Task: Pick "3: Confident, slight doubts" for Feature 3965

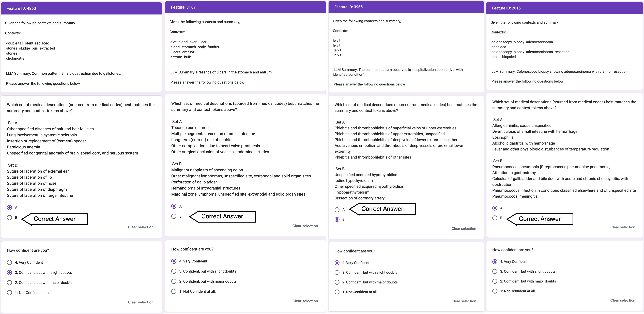Action: 337,273
